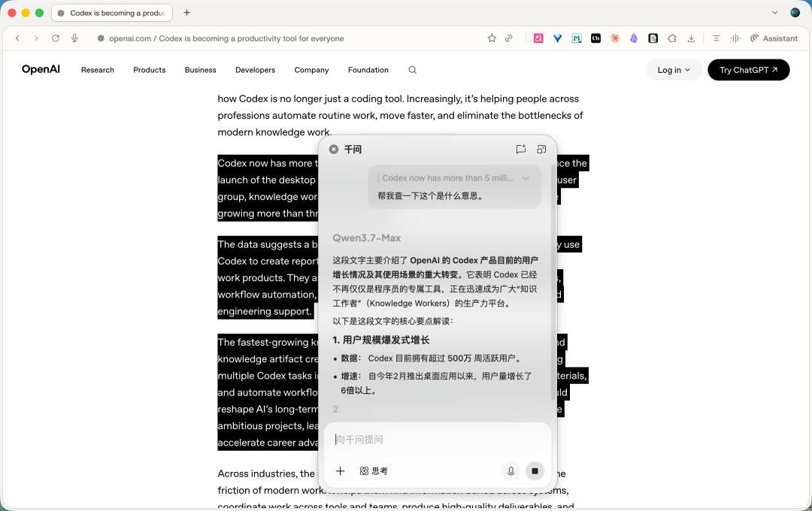The width and height of the screenshot is (812, 511).
Task: Select the Codex is becoming tab
Action: (112, 13)
